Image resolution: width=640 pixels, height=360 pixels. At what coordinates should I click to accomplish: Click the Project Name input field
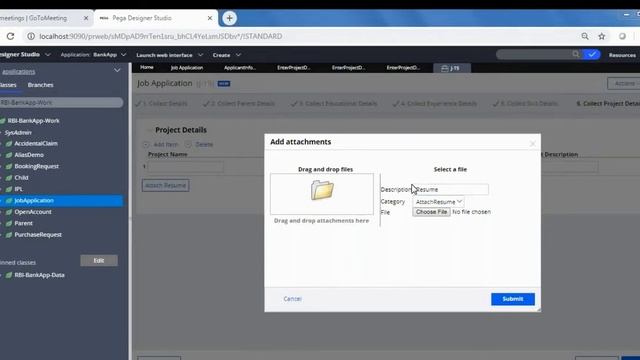185,166
